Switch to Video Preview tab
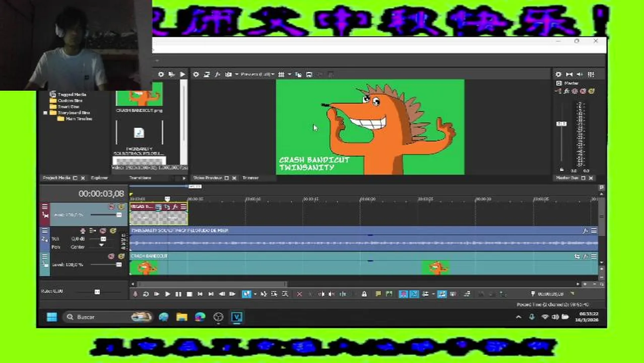This screenshot has width=644, height=363. (x=208, y=178)
